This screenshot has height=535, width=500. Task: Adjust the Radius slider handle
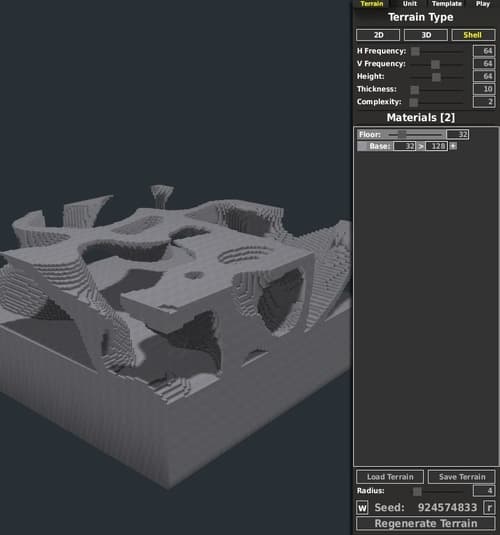(x=417, y=491)
